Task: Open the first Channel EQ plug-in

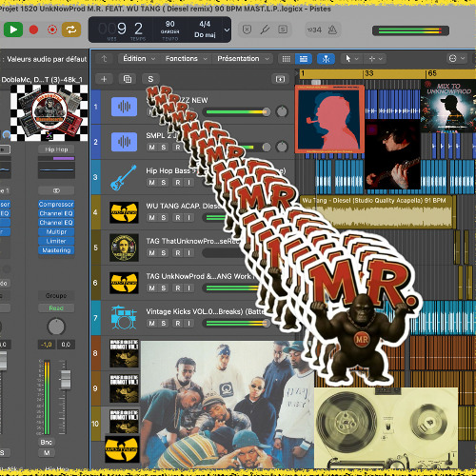Action: (56, 213)
